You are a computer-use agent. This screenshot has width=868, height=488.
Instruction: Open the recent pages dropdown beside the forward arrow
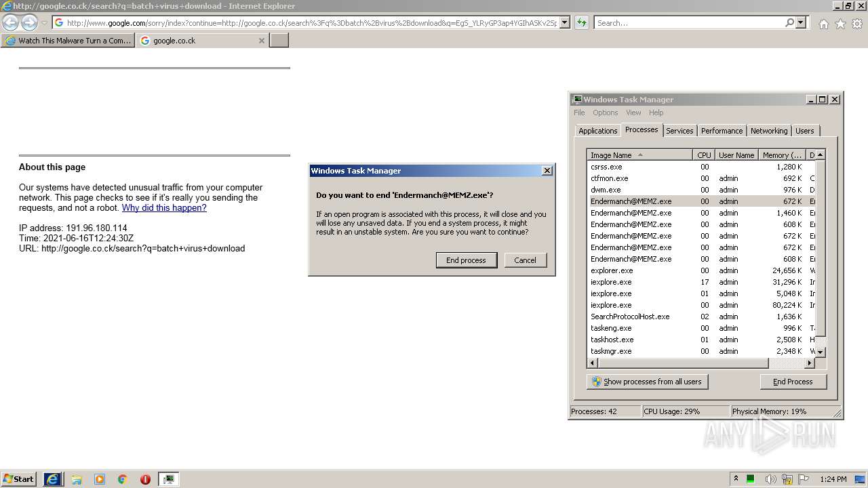tap(44, 22)
